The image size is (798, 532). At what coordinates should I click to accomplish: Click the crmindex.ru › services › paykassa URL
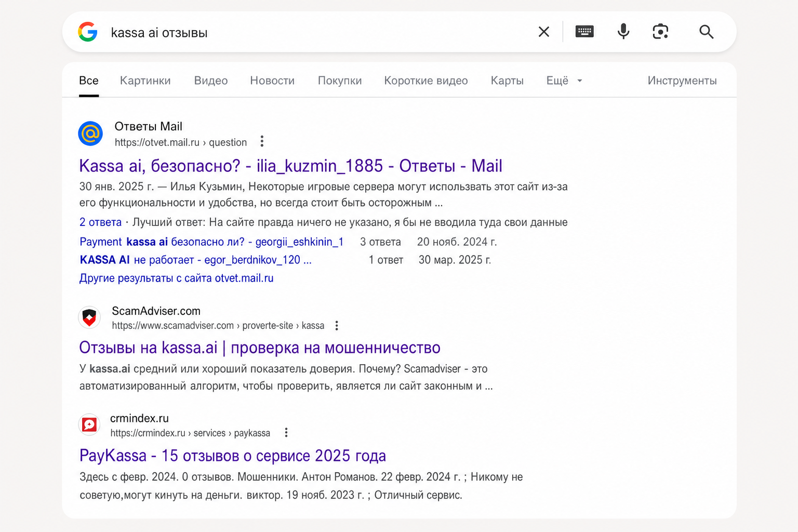(x=190, y=433)
